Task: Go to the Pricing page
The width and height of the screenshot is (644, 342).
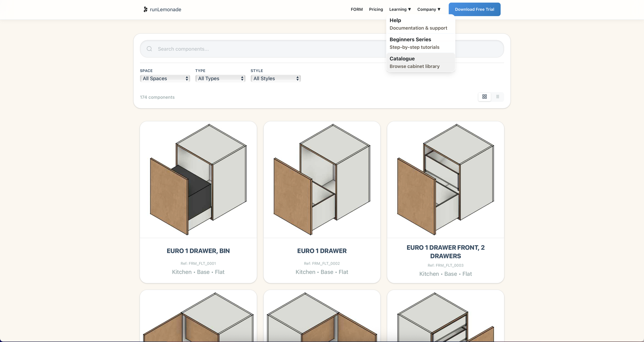Action: coord(376,9)
